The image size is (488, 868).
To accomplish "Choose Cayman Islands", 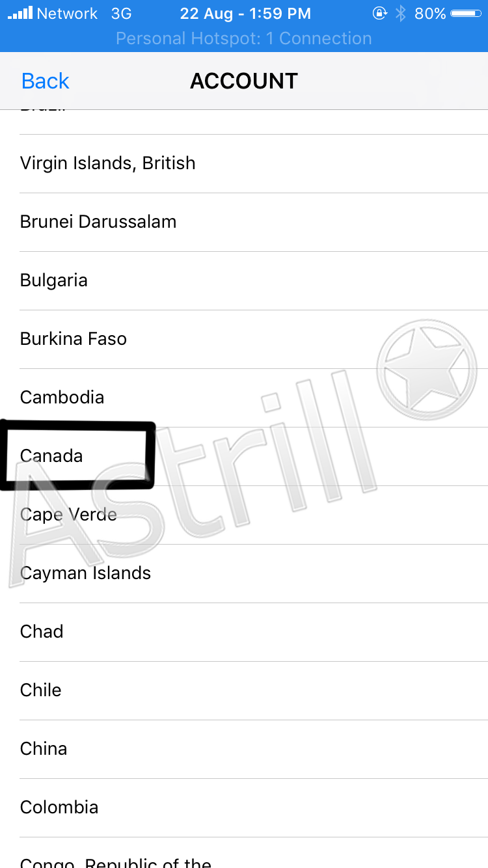I will 244,573.
